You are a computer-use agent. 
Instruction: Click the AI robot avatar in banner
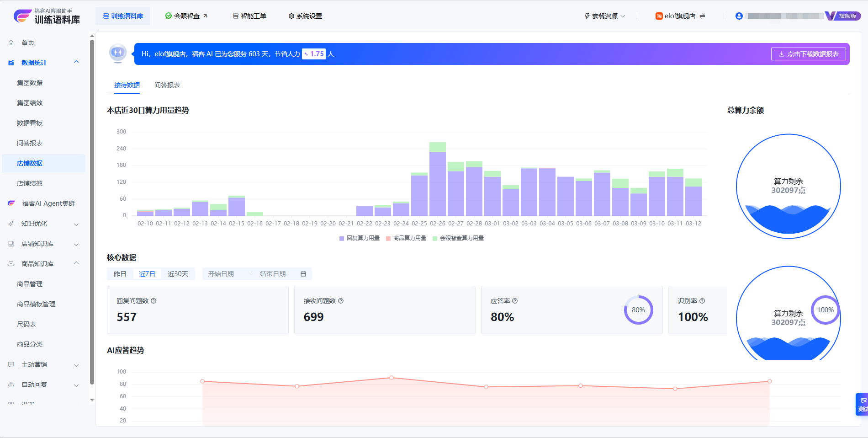click(x=118, y=53)
